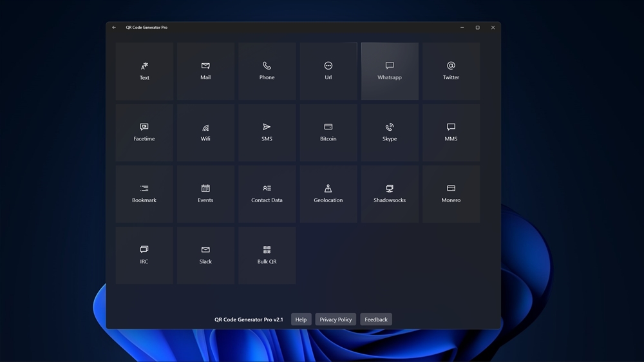Select the Mail envelope tile
Viewport: 644px width, 362px height.
[205, 71]
